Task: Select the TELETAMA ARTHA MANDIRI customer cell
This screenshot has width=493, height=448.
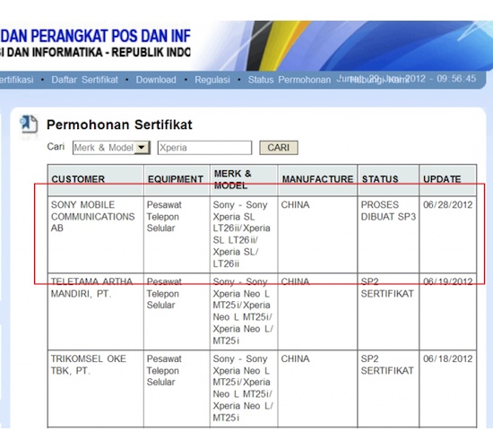Action: [96, 311]
